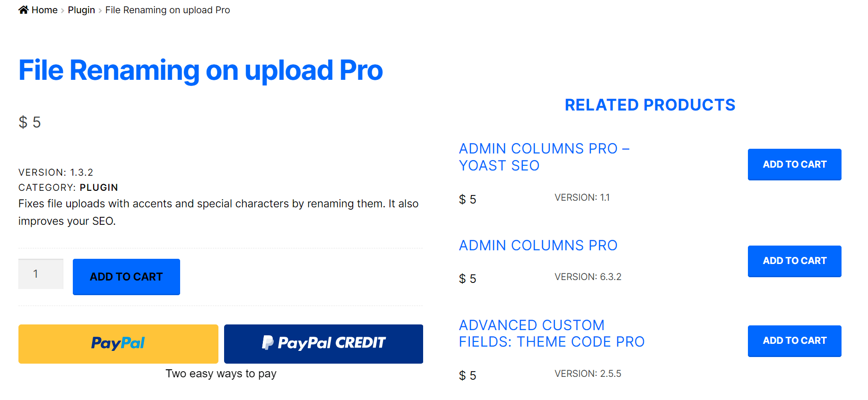Click 'File Renaming on upload Pro' breadcrumb text
Screen dimensions: 868x400
(x=167, y=10)
